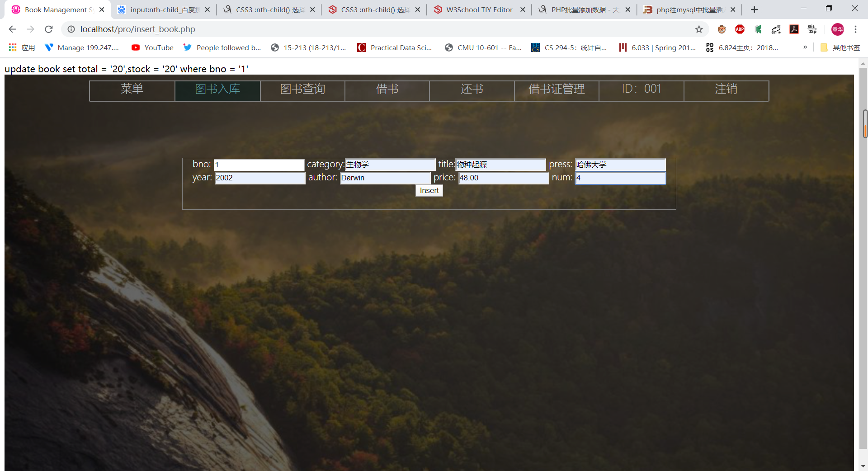
Task: Reload the insert_book.php page
Action: pos(48,29)
